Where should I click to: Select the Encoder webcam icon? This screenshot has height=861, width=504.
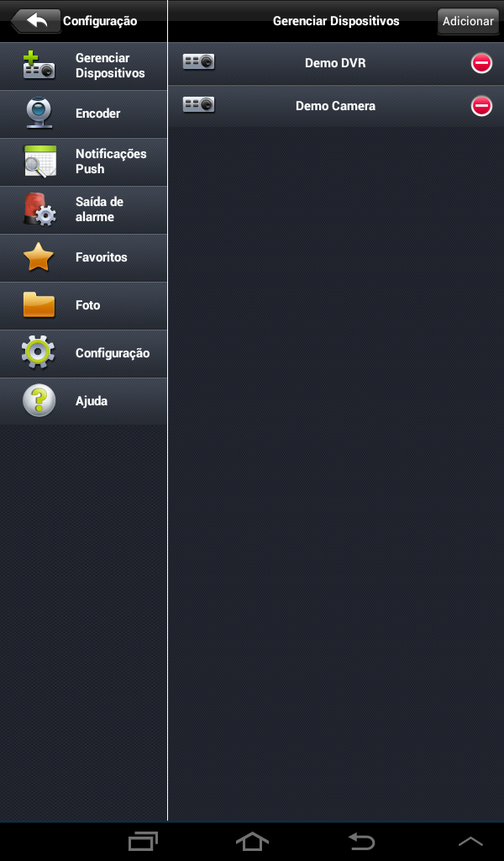(39, 114)
